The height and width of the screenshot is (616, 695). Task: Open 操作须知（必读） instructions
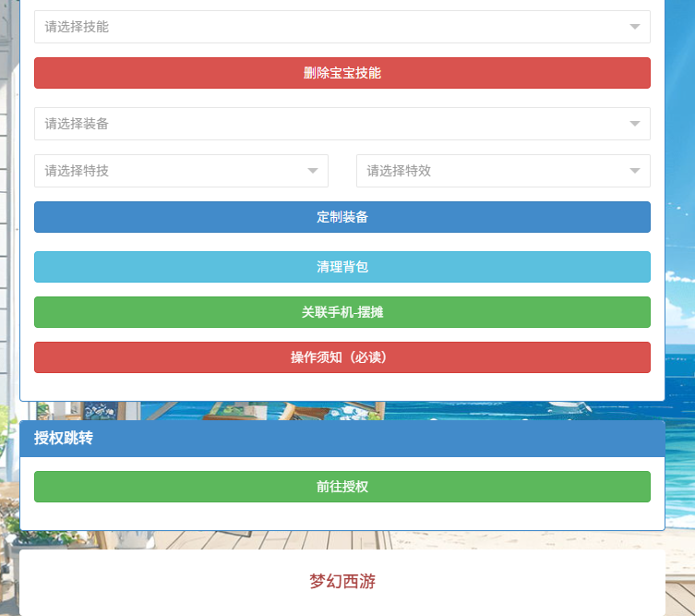point(342,357)
